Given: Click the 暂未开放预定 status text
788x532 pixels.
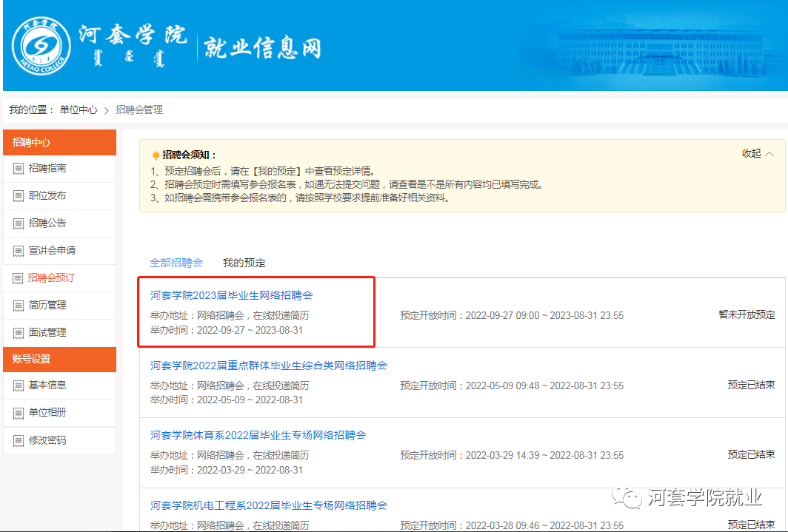Looking at the screenshot, I should 747,315.
